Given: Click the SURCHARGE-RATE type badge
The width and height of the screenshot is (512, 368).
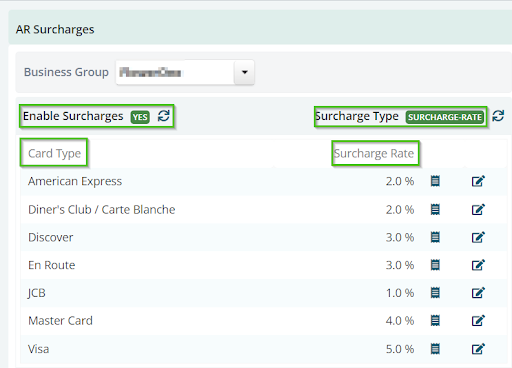Looking at the screenshot, I should click(x=445, y=117).
